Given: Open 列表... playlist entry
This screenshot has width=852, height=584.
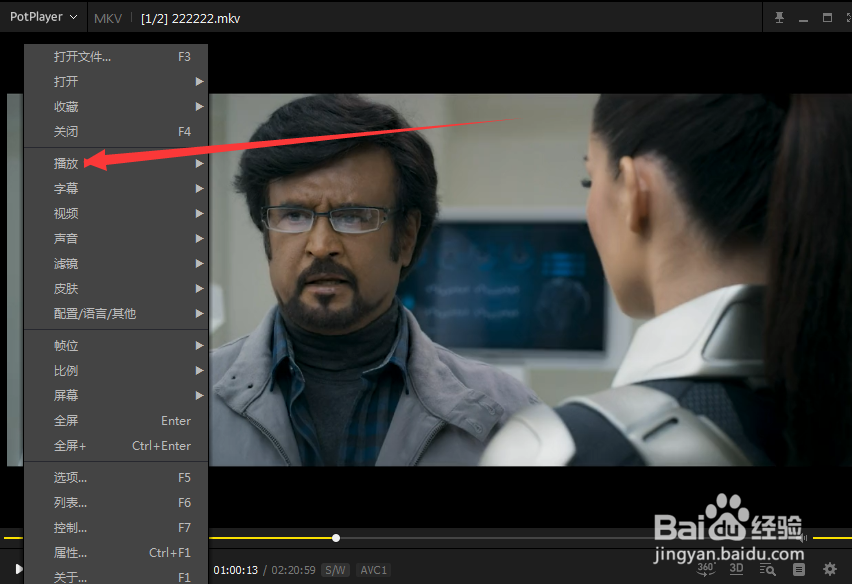Looking at the screenshot, I should [116, 503].
